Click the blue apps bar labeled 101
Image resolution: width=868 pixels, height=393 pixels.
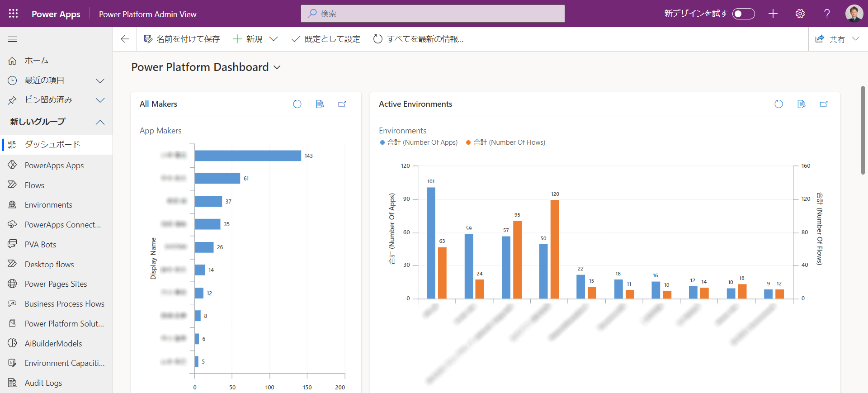pos(431,243)
